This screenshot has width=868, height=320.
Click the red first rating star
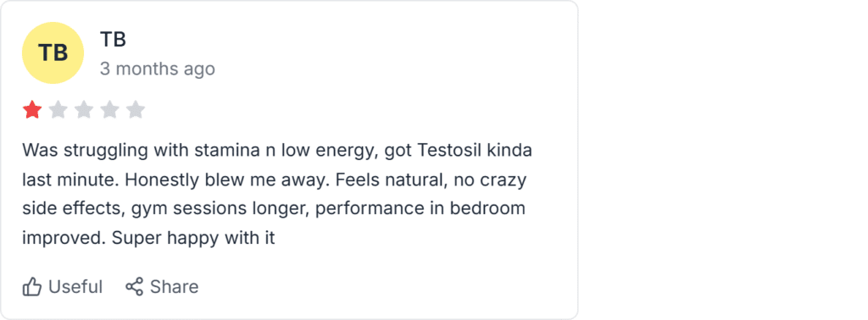[x=32, y=110]
